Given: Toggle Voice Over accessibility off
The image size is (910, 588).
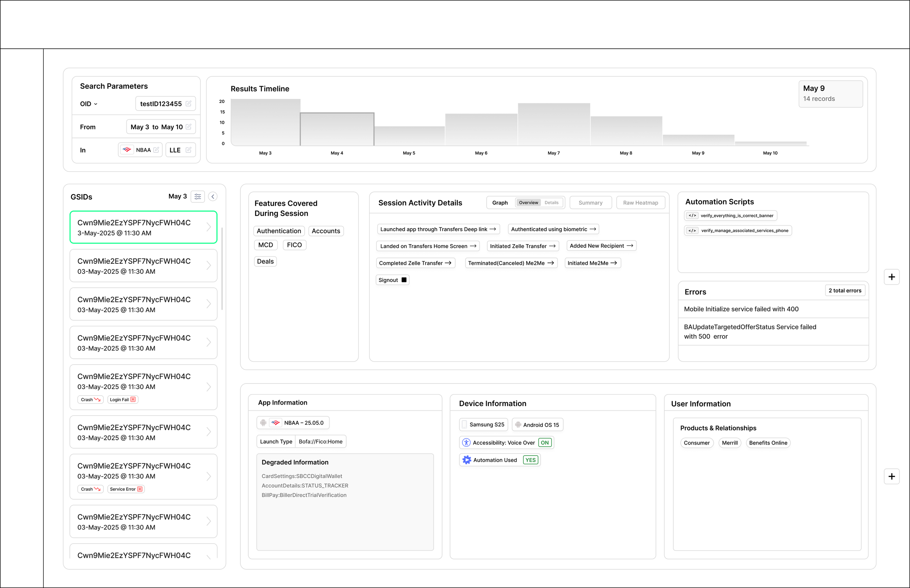Looking at the screenshot, I should pos(545,442).
